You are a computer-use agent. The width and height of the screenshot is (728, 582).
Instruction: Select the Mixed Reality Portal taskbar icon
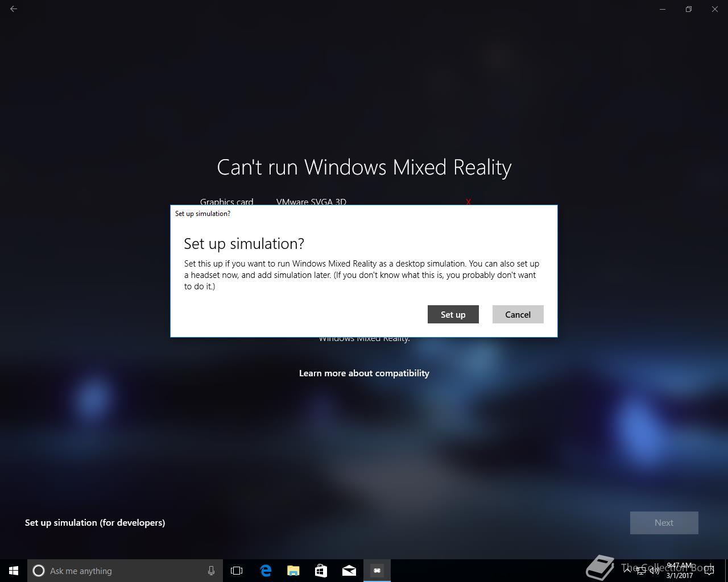(377, 571)
